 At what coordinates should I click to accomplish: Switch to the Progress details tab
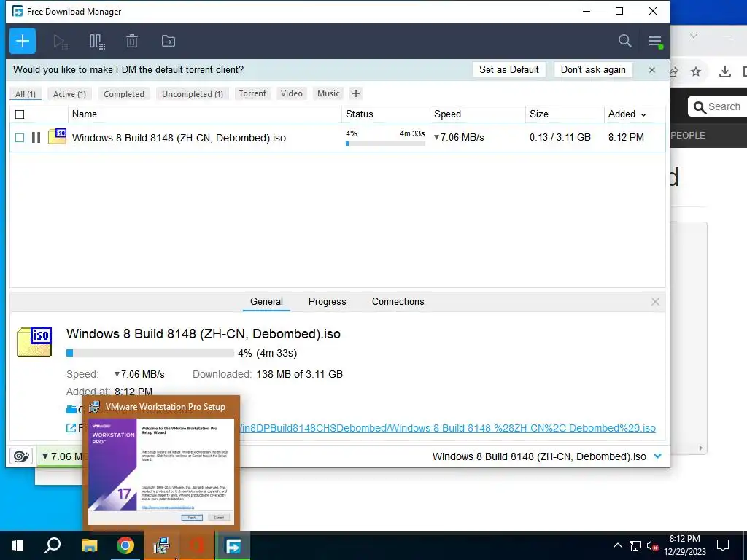click(328, 301)
